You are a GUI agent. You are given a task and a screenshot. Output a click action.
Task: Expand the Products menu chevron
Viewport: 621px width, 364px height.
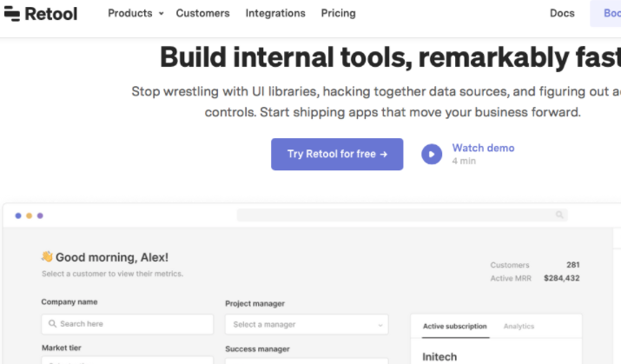point(162,14)
